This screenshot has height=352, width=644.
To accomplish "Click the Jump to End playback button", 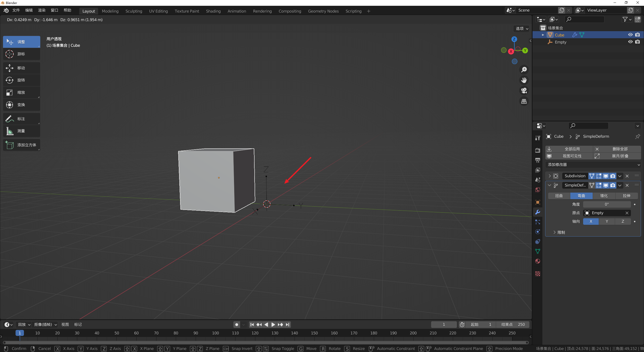I will [x=288, y=325].
